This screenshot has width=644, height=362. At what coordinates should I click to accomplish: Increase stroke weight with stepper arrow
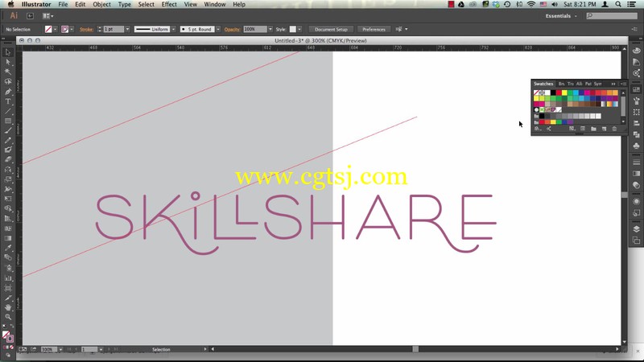point(99,28)
